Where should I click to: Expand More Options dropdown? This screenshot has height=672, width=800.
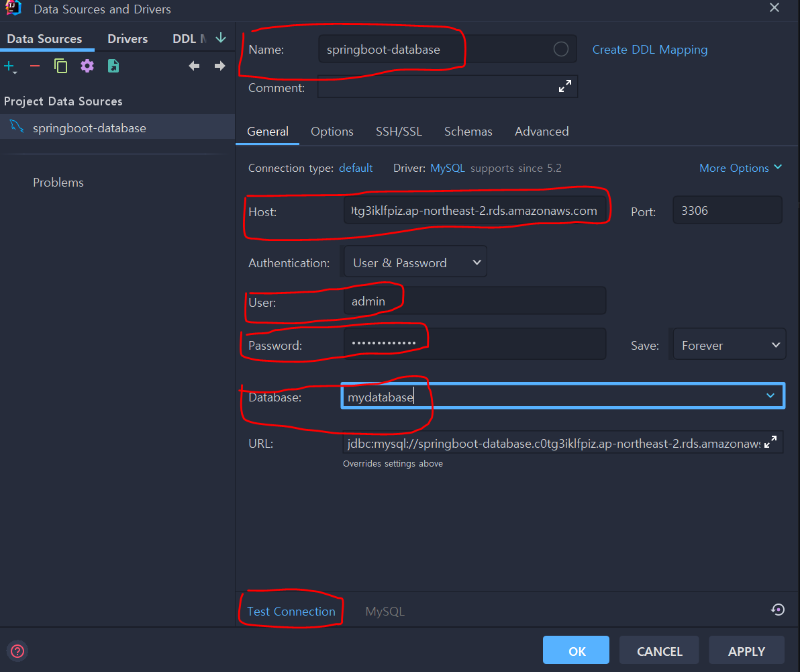coord(740,168)
